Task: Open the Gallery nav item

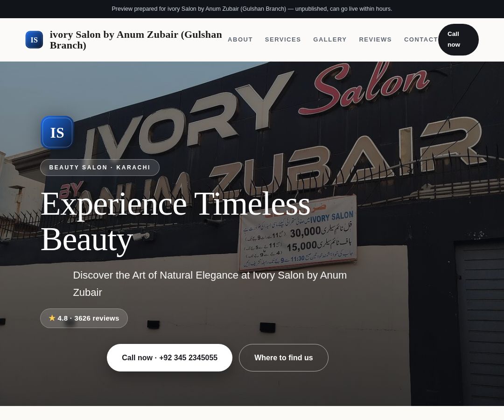Action: (x=330, y=40)
